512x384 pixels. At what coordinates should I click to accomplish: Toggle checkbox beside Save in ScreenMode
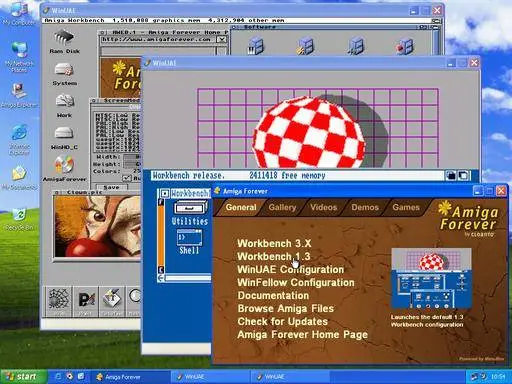(127, 178)
